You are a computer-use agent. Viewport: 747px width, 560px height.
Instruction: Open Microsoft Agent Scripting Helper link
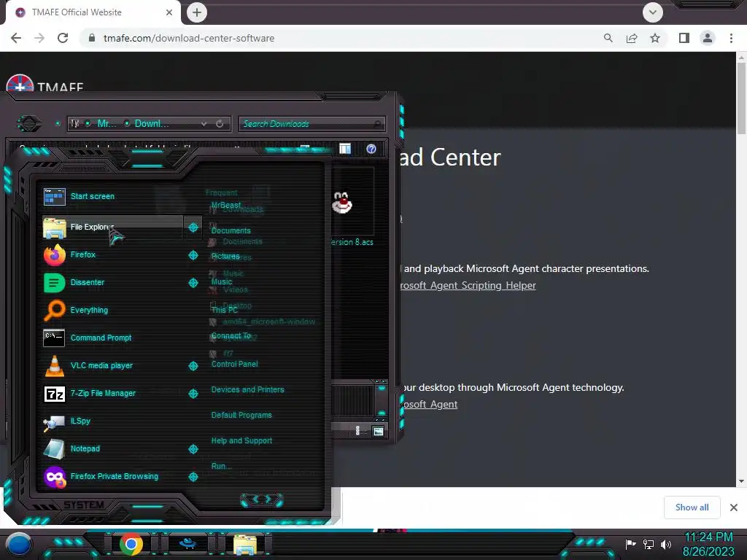tap(468, 285)
